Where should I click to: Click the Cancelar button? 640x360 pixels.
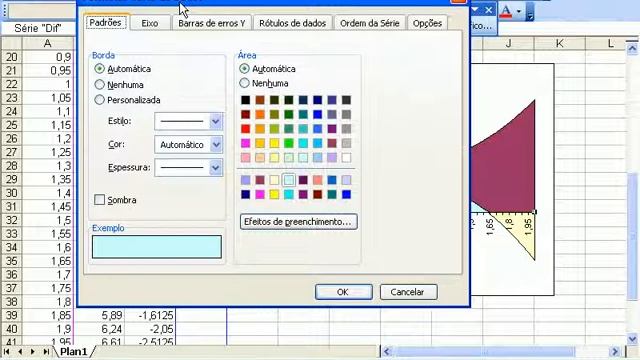(x=409, y=292)
